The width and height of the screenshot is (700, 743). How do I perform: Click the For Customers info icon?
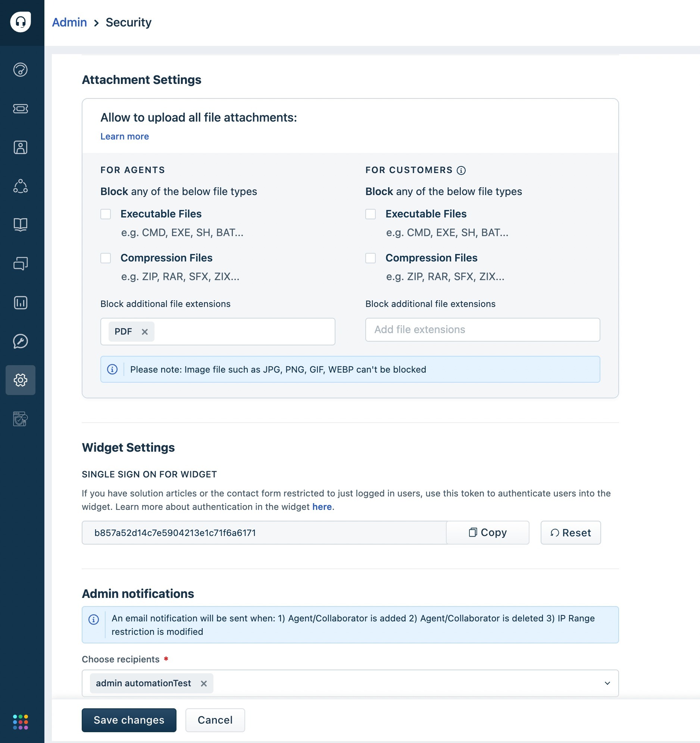pos(461,170)
